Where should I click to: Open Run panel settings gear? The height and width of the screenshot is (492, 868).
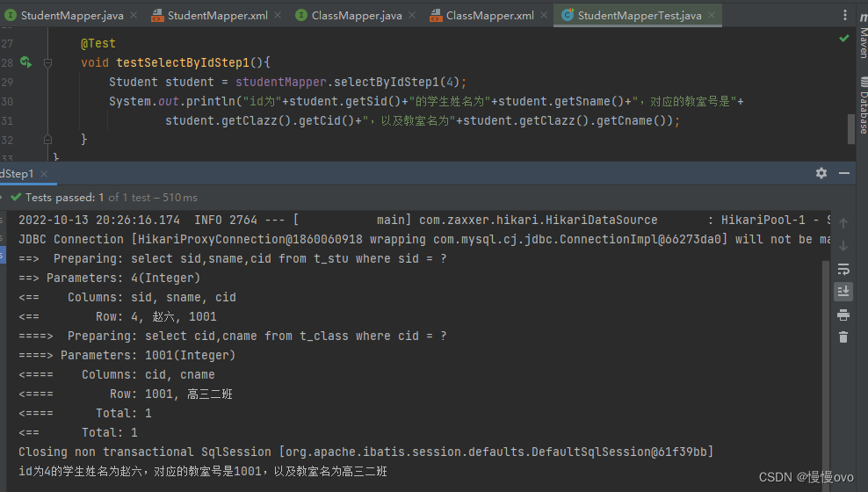click(x=821, y=173)
